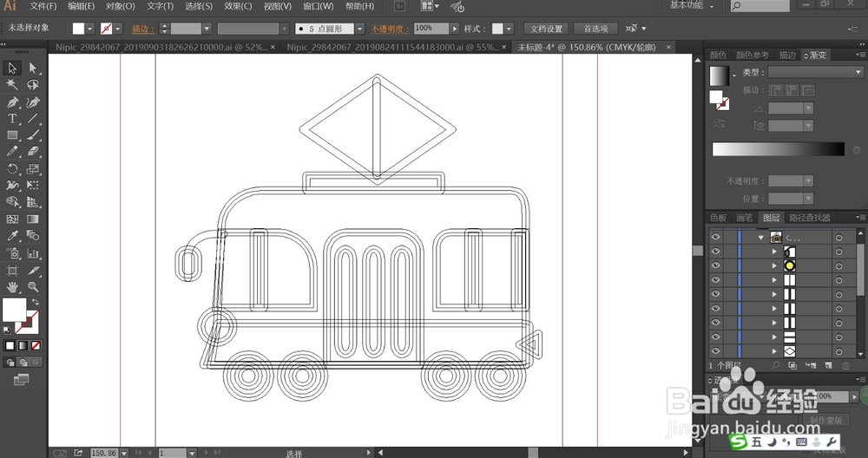This screenshot has width=868, height=458.
Task: Hide the top-level layer with eye icon
Action: pos(716,237)
